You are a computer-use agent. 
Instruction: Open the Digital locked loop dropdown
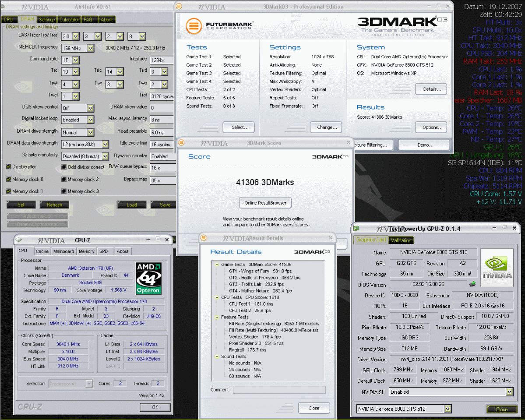[x=90, y=120]
